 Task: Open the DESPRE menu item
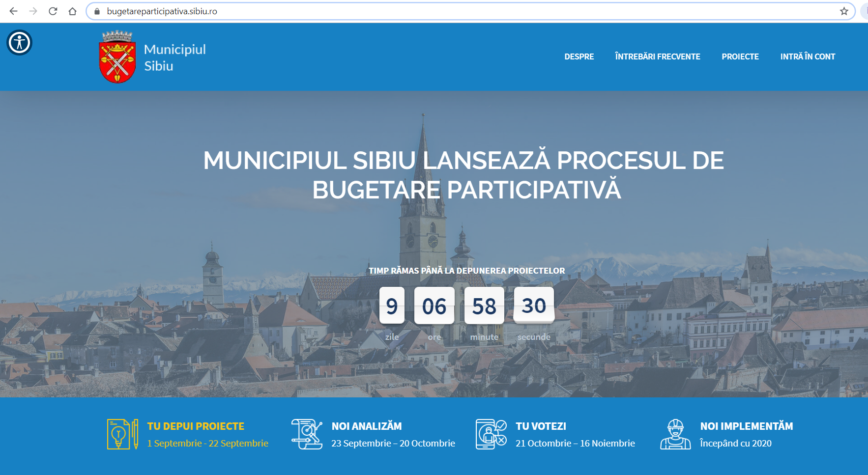point(579,56)
